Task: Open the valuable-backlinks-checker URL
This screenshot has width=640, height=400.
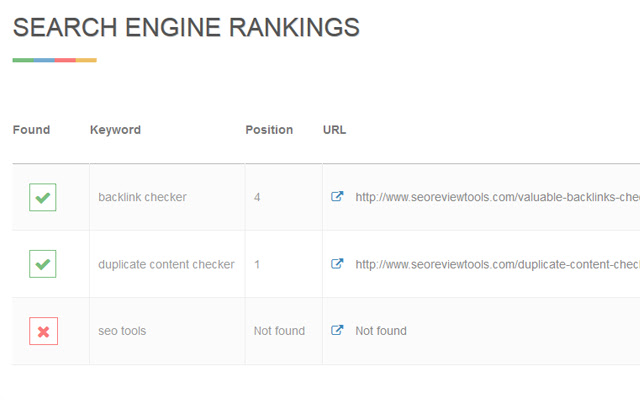Action: tap(497, 197)
